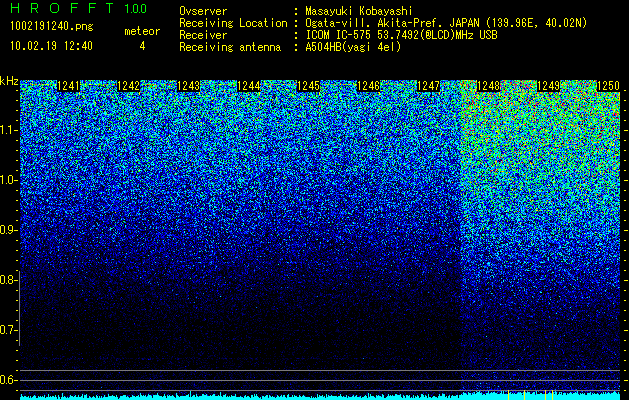
Task: Click the 1246 time marker label
Action: tap(368, 86)
